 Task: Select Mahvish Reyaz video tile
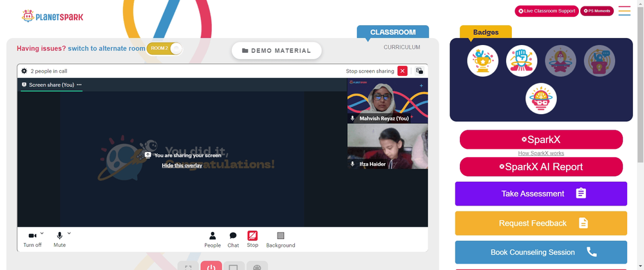(387, 101)
